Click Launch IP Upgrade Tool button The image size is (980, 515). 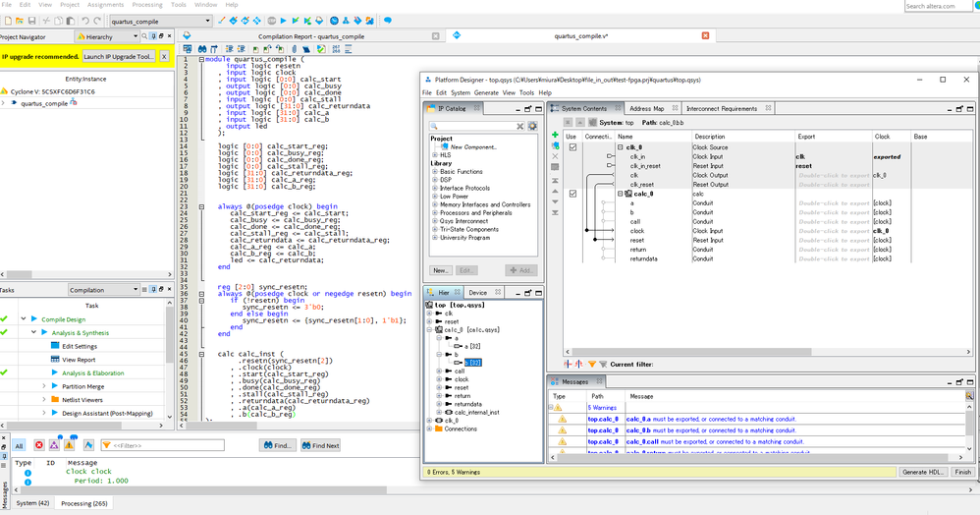click(117, 56)
